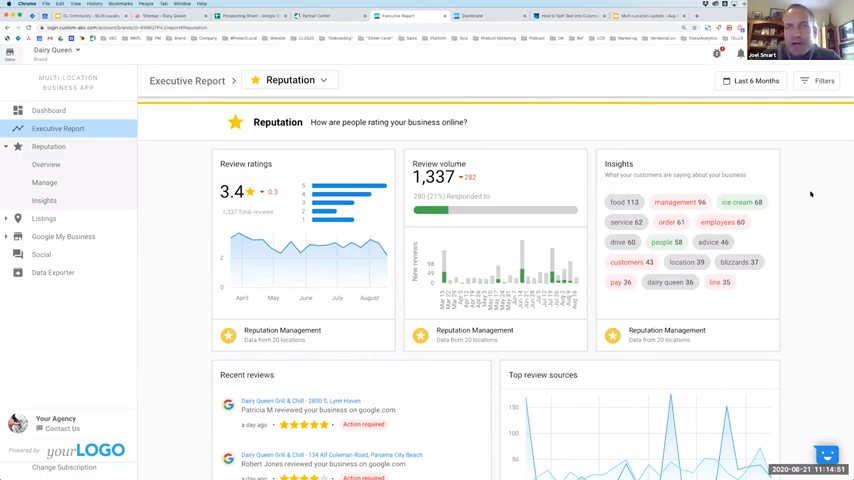Click the Reputation star icon in sidebar
Viewport: 854px width, 480px height.
(18, 147)
